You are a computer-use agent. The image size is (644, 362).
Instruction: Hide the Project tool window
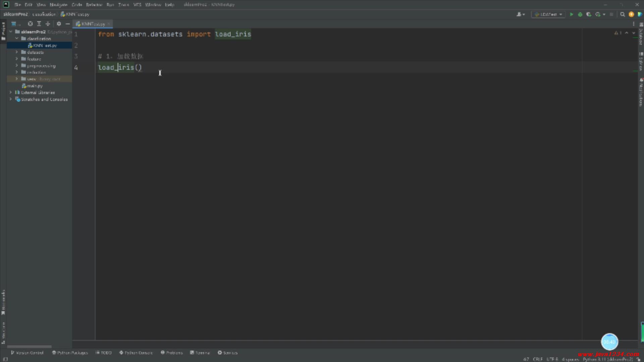point(67,24)
